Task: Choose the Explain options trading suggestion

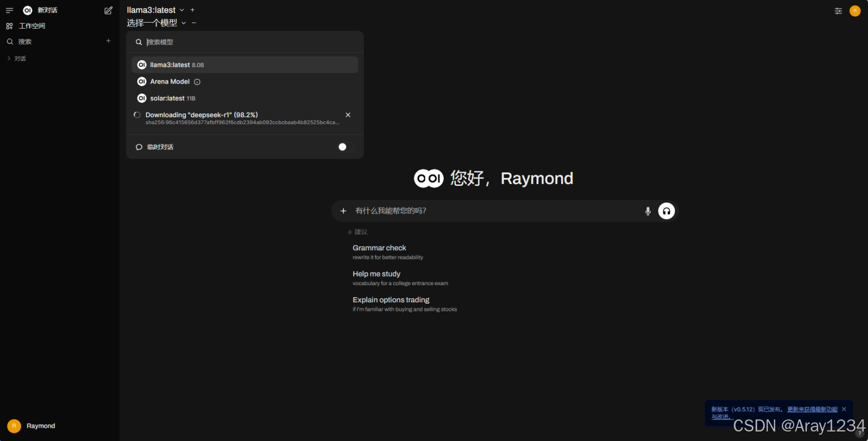Action: point(405,304)
